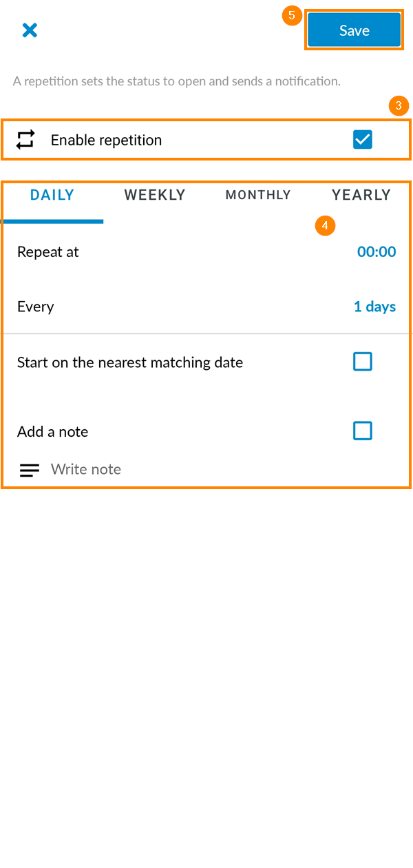Image resolution: width=413 pixels, height=868 pixels.
Task: Click the Enable repetition label text
Action: click(x=106, y=140)
